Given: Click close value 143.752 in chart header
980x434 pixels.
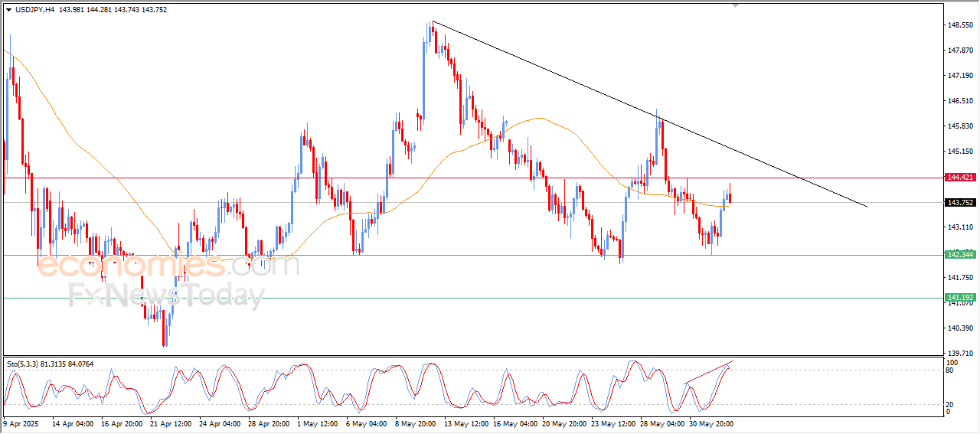Looking at the screenshot, I should (155, 10).
